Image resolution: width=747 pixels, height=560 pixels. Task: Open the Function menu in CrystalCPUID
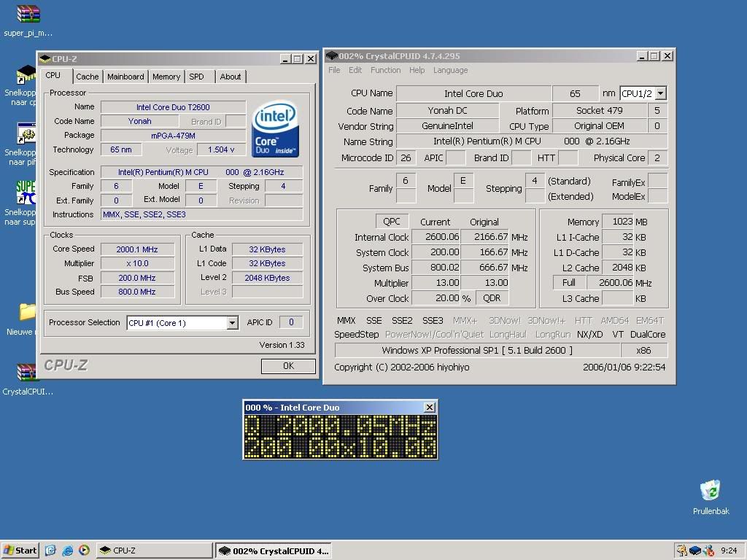385,70
